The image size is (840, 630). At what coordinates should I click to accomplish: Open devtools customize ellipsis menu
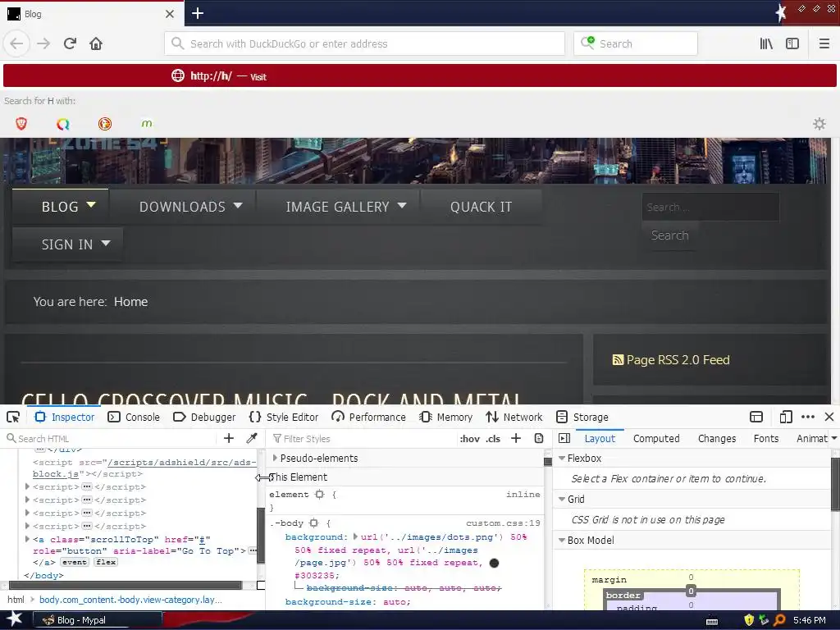(x=808, y=417)
